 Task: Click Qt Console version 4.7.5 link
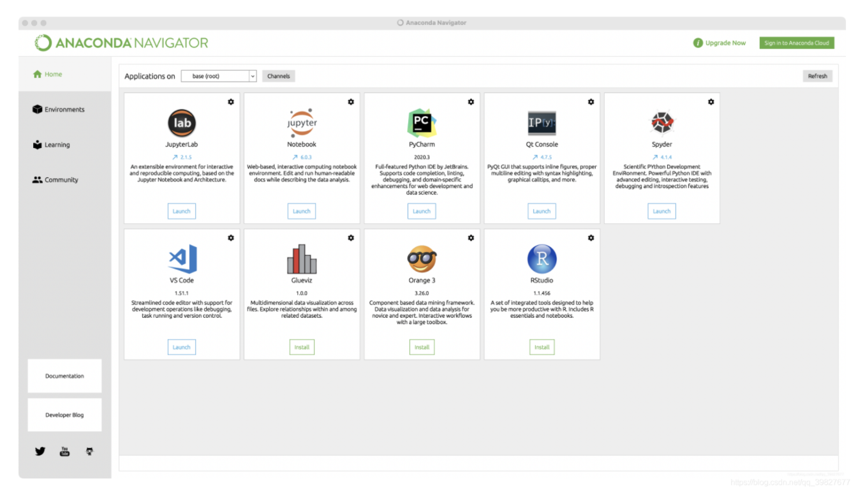(x=542, y=157)
